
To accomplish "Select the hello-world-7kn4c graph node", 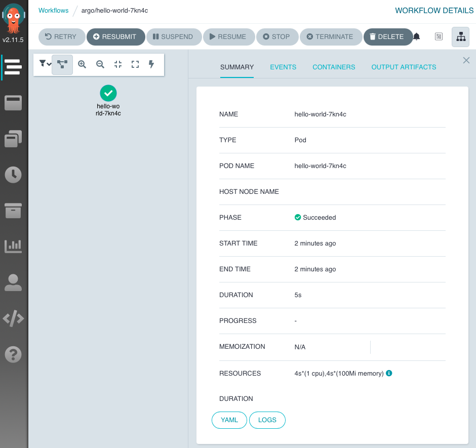I will coord(108,93).
